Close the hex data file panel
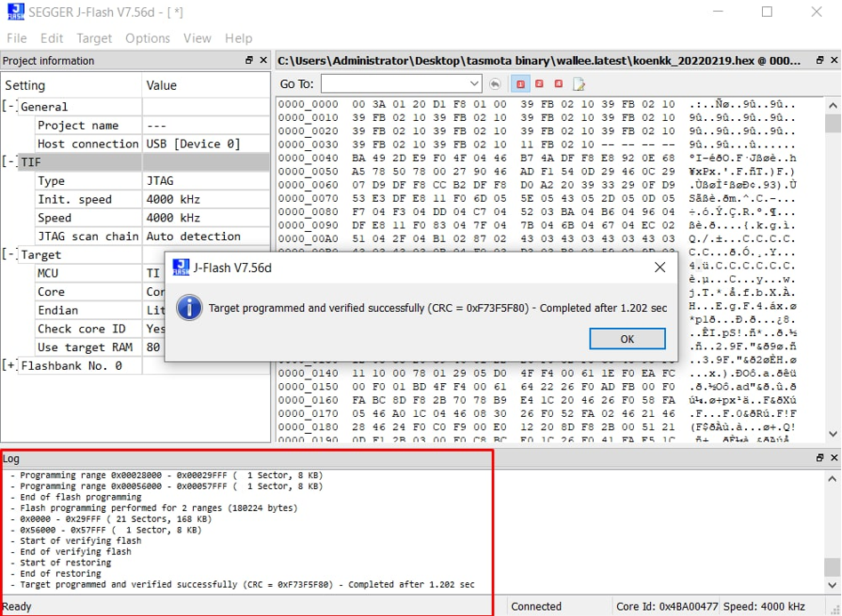 (x=834, y=60)
